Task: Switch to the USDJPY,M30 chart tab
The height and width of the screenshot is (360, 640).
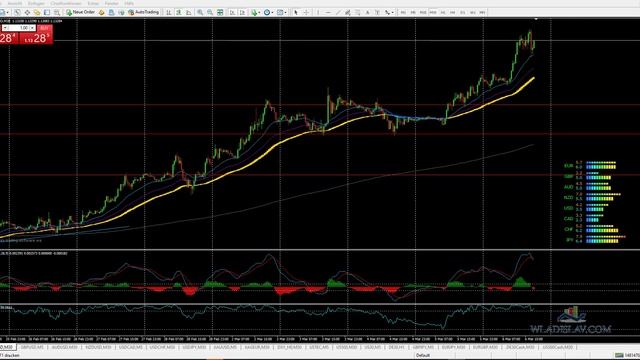Action: point(194,347)
